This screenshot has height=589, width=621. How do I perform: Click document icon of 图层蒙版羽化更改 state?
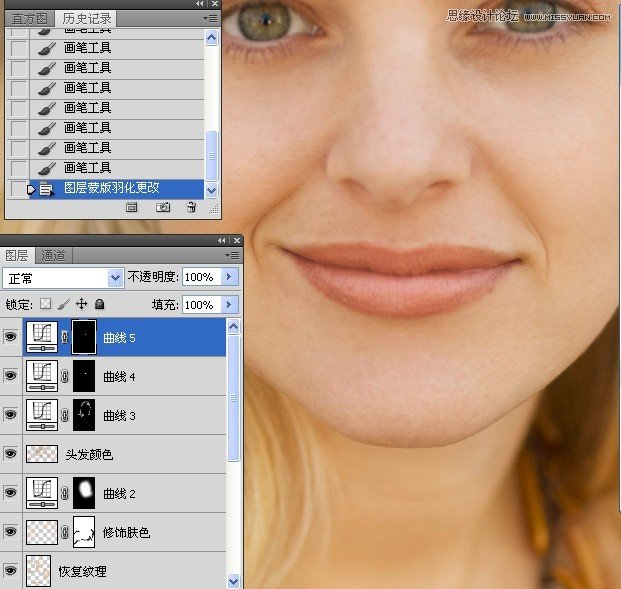pos(46,190)
